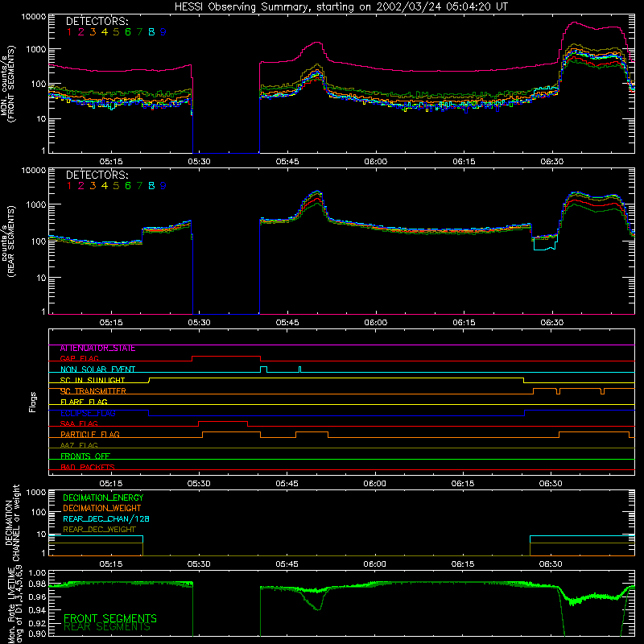Click the 05:45 time label under the rear segments plot

(287, 323)
